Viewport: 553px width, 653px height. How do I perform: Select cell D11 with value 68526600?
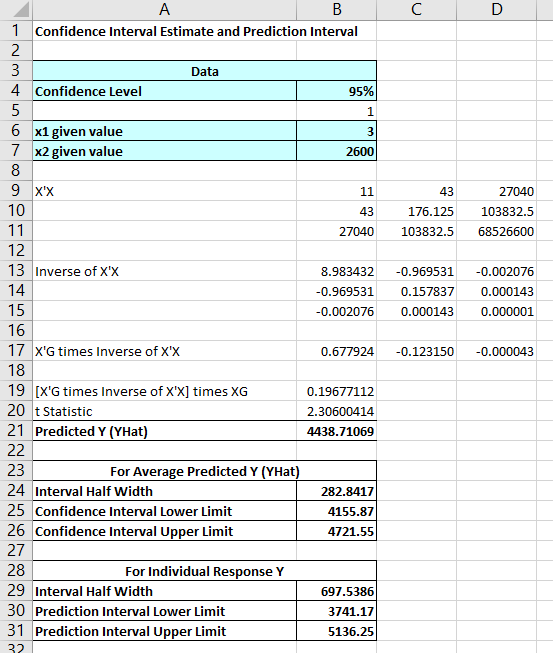coord(496,231)
